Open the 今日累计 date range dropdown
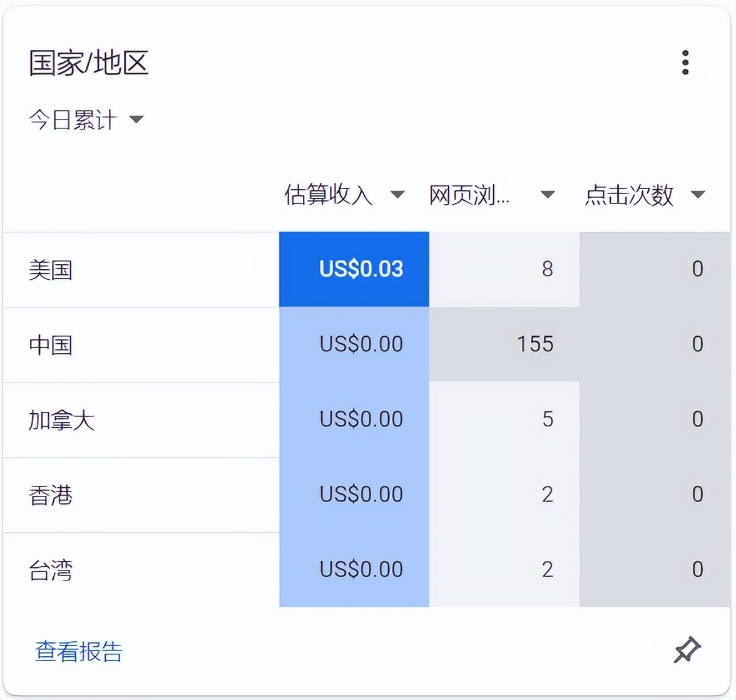The height and width of the screenshot is (700, 736). click(x=86, y=120)
